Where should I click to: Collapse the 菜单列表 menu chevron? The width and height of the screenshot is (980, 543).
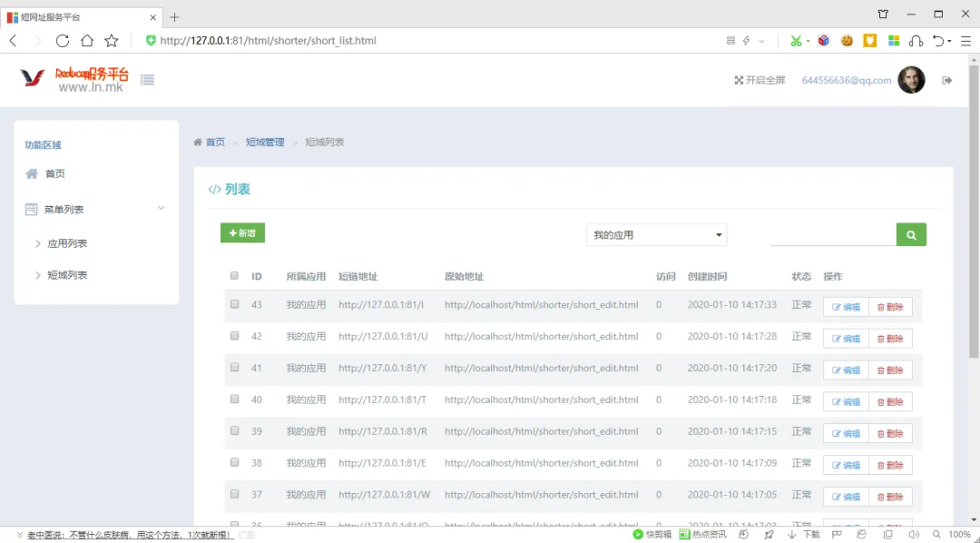pos(161,208)
